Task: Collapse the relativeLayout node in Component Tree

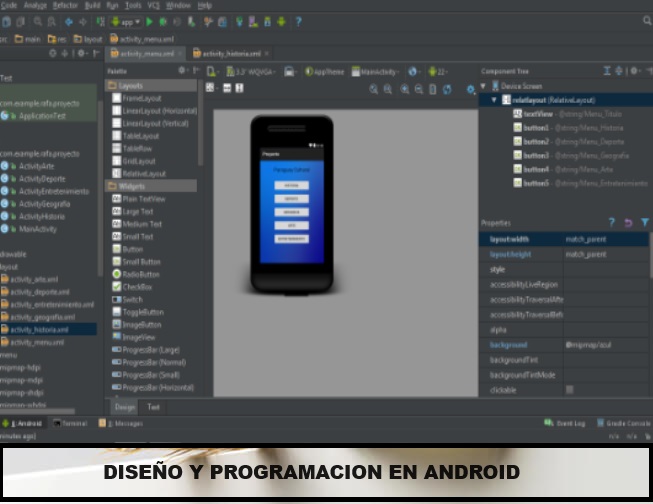Action: (494, 100)
